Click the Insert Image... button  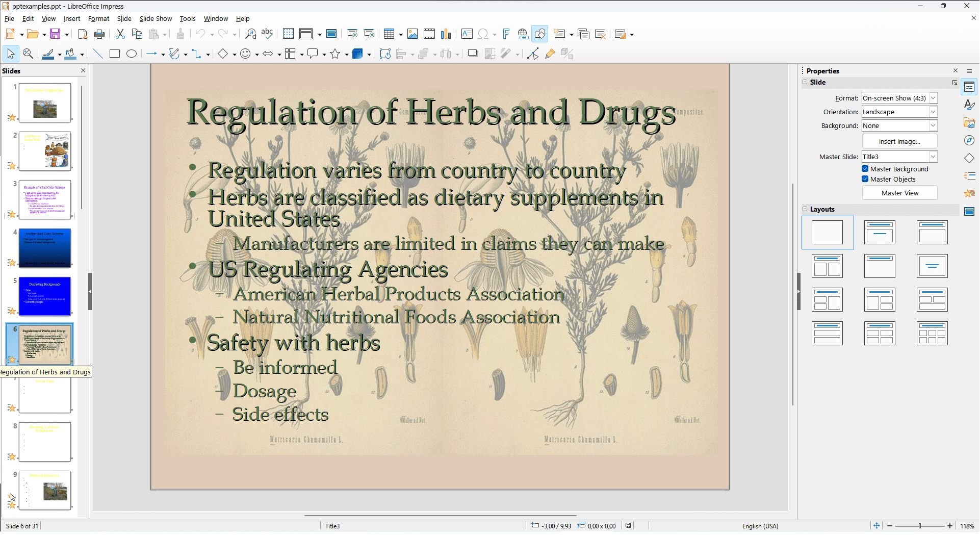899,141
